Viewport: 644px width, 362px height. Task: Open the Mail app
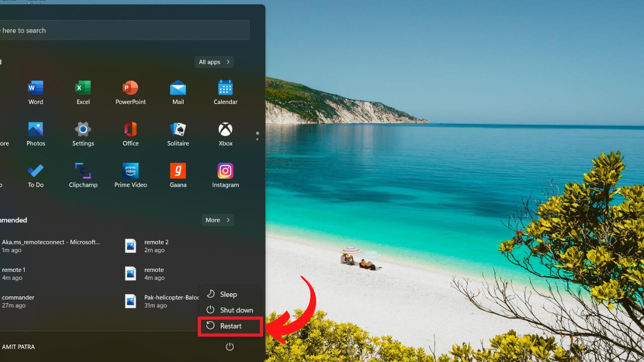click(x=178, y=93)
